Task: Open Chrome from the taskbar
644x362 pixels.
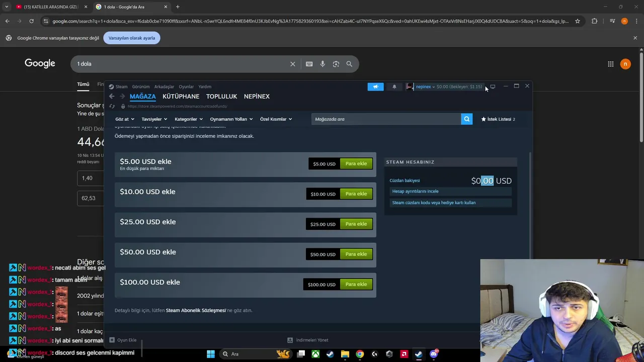Action: 360,354
